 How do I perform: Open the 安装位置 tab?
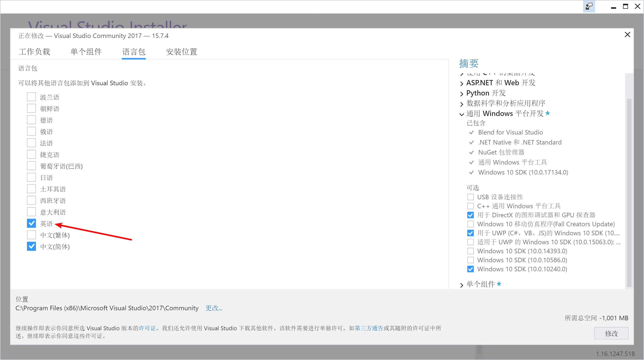[x=181, y=52]
